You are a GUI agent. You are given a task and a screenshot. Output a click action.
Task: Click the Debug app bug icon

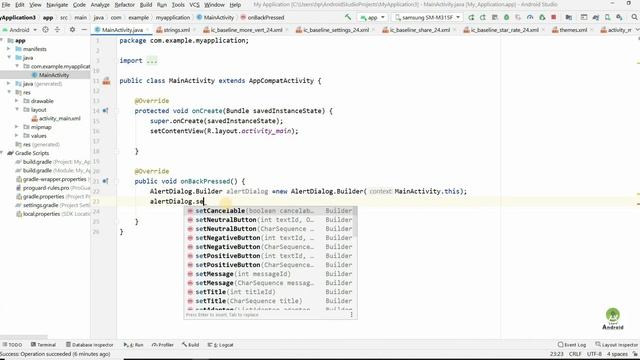click(x=507, y=18)
